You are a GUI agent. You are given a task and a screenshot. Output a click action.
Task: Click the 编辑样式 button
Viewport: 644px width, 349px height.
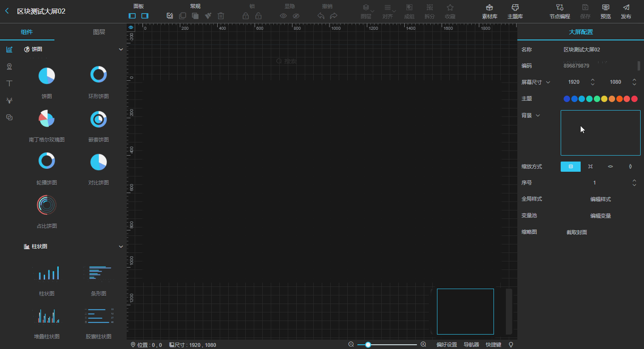[600, 199]
